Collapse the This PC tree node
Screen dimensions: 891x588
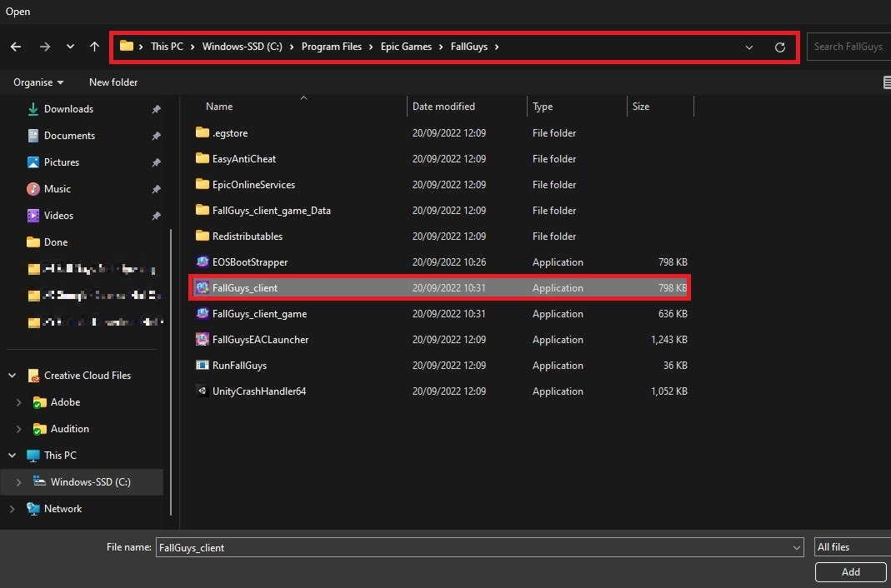click(x=12, y=456)
